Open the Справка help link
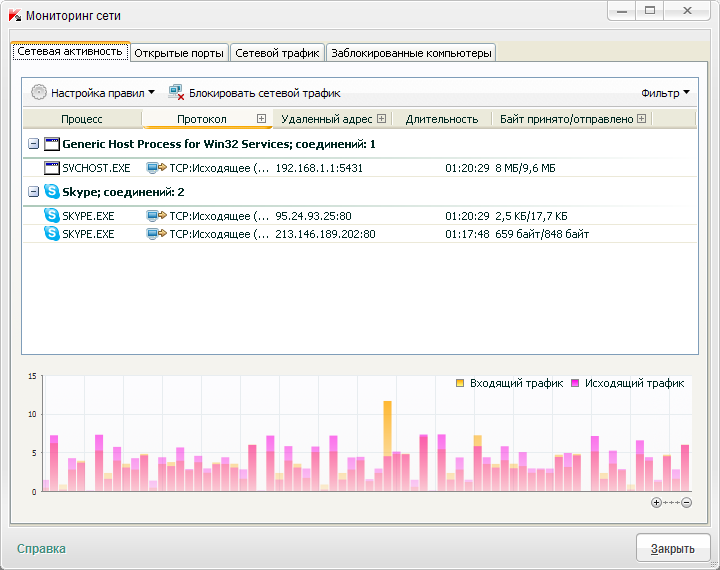The height and width of the screenshot is (570, 720). [41, 548]
